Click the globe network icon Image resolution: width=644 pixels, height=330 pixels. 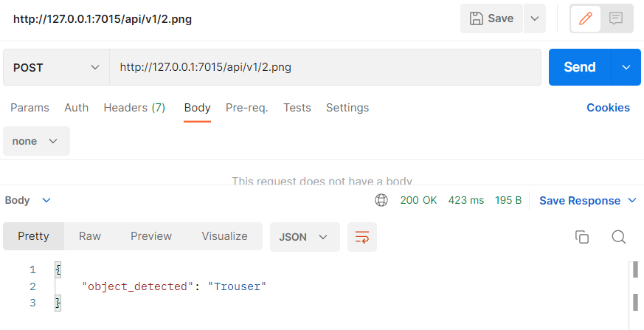[x=381, y=200]
